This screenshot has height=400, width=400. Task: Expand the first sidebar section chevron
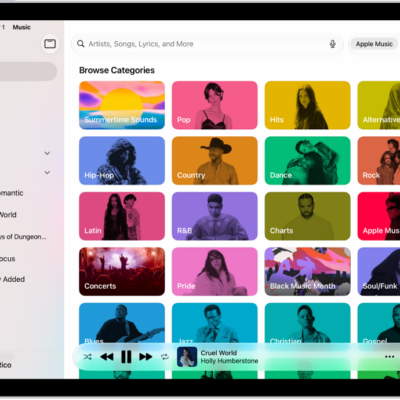point(47,153)
